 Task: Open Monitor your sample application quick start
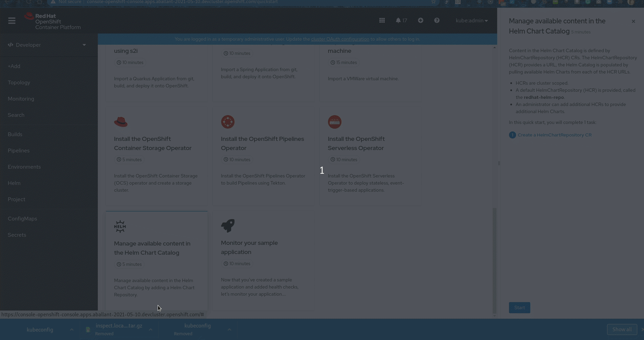tap(264, 261)
